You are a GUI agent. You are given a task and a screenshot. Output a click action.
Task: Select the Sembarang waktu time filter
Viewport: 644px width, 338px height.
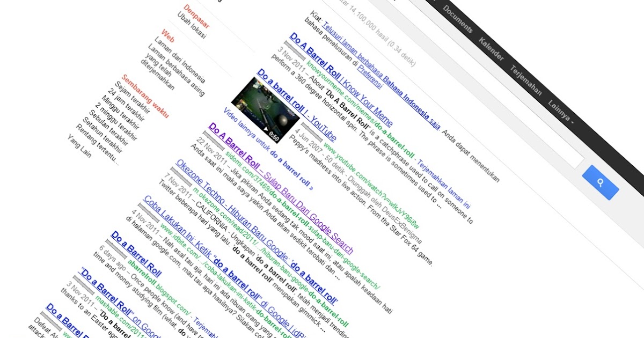pyautogui.click(x=145, y=97)
